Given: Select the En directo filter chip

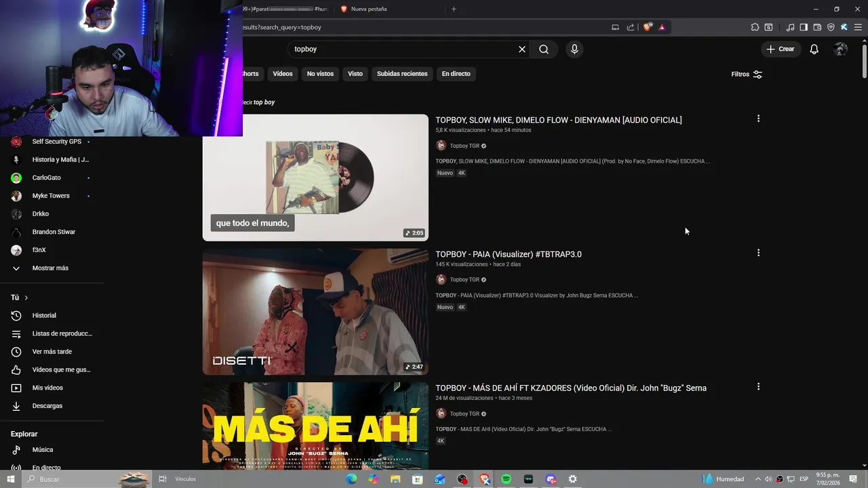Looking at the screenshot, I should pos(456,73).
